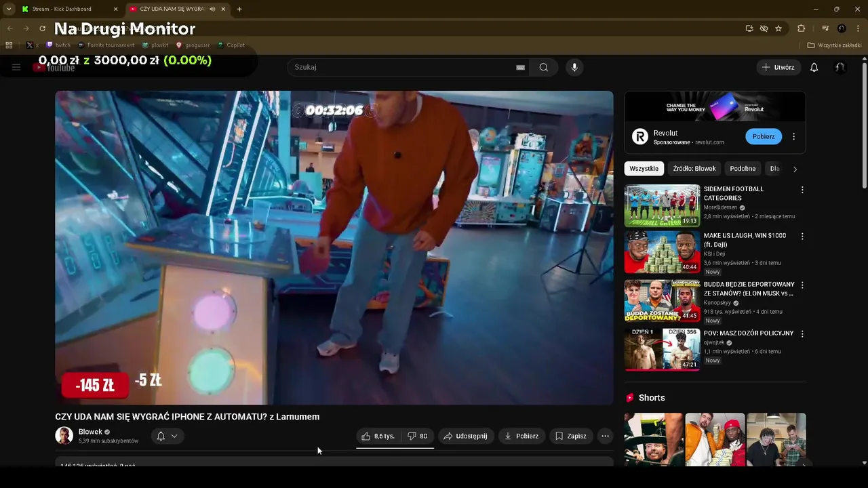Open the MAKE US LAUGH, WIN $1000 thumbnail
The width and height of the screenshot is (868, 488).
[x=662, y=252]
